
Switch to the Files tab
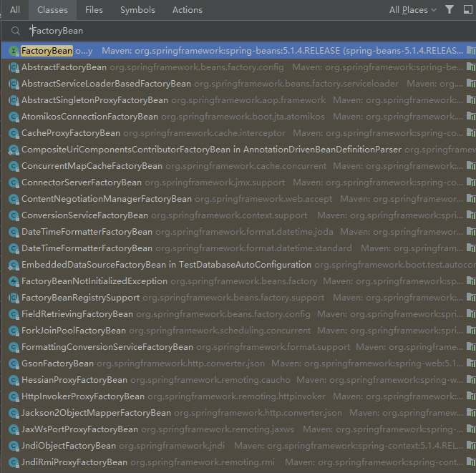click(x=94, y=10)
